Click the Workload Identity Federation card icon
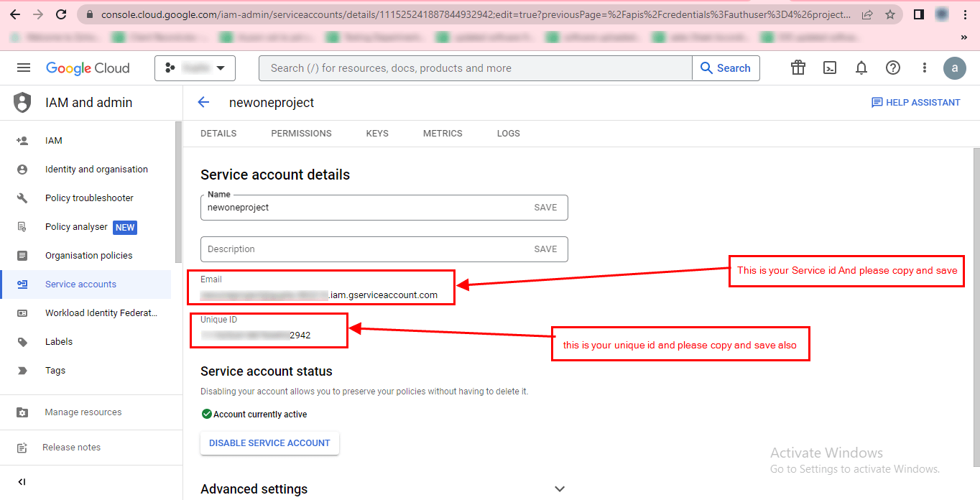 pyautogui.click(x=22, y=313)
